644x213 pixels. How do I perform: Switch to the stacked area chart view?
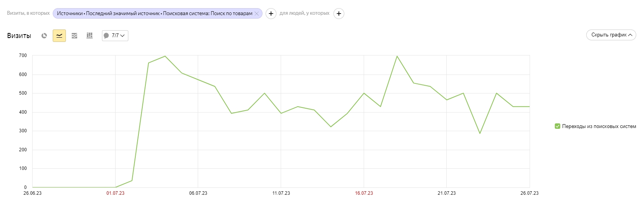click(x=74, y=36)
